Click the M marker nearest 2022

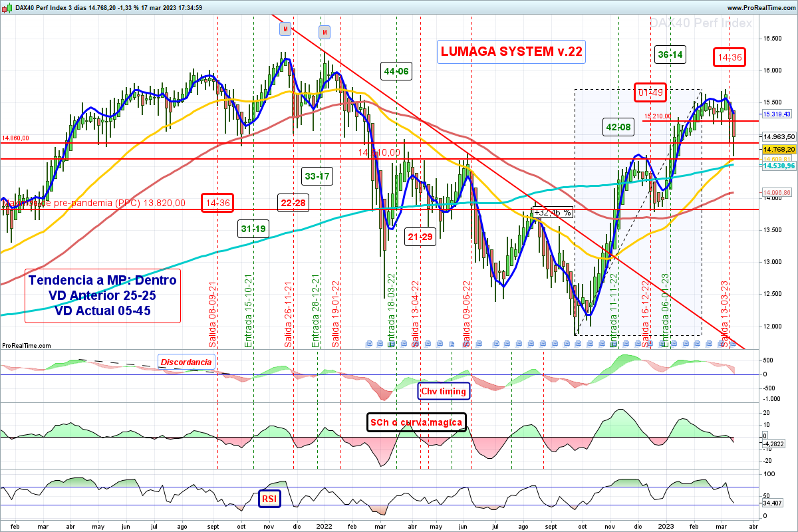click(x=324, y=32)
